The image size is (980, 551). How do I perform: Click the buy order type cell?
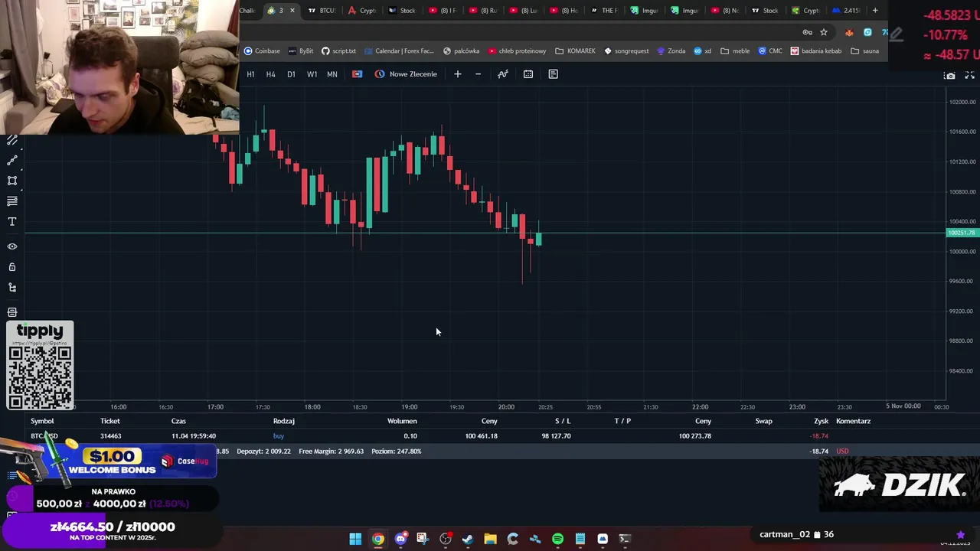279,436
